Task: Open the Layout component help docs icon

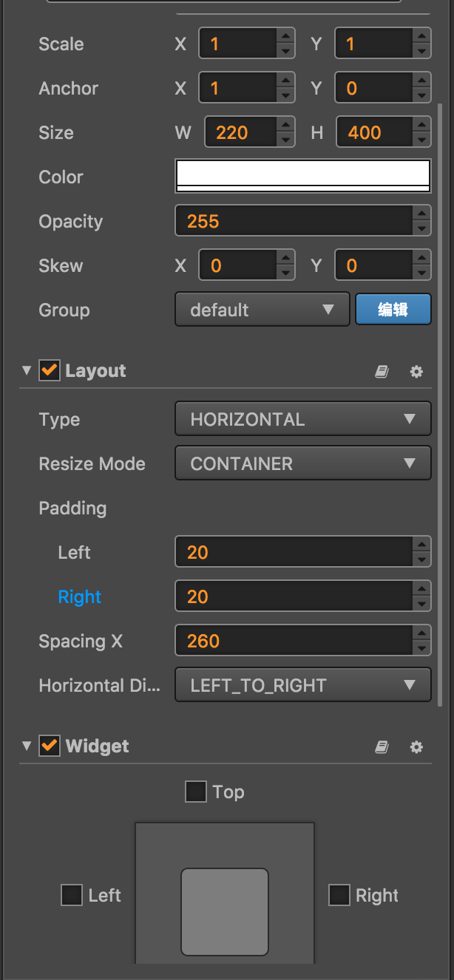Action: (382, 372)
